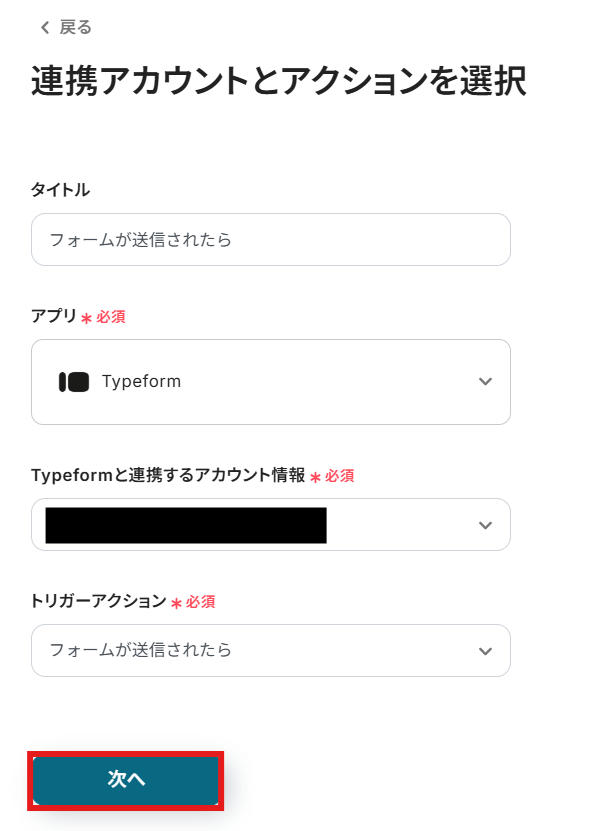Click the アプリ field label

point(54,316)
